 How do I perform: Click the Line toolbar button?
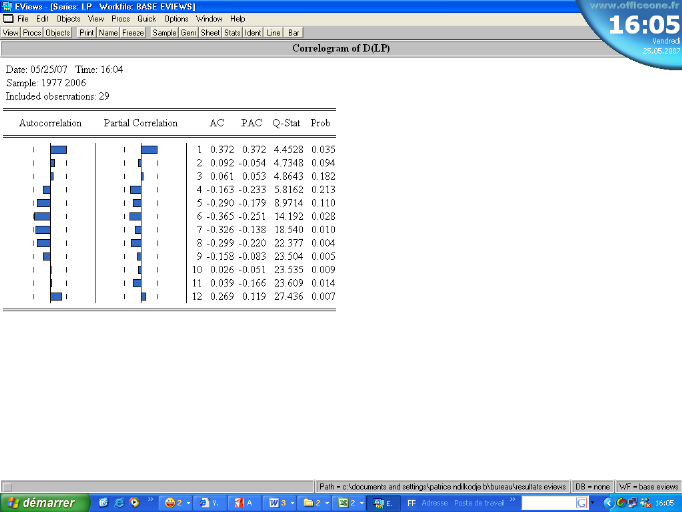(273, 33)
